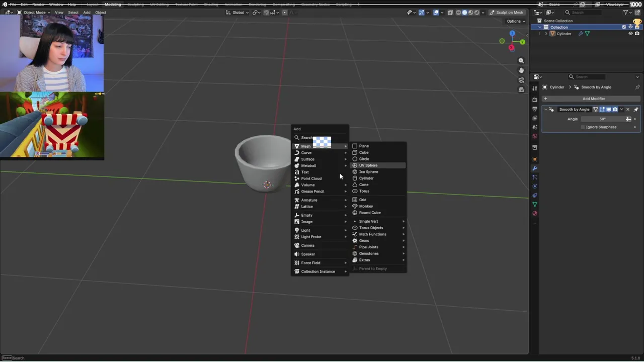Choose UV Sphere from the Mesh submenu
The width and height of the screenshot is (644, 362).
pos(378,165)
